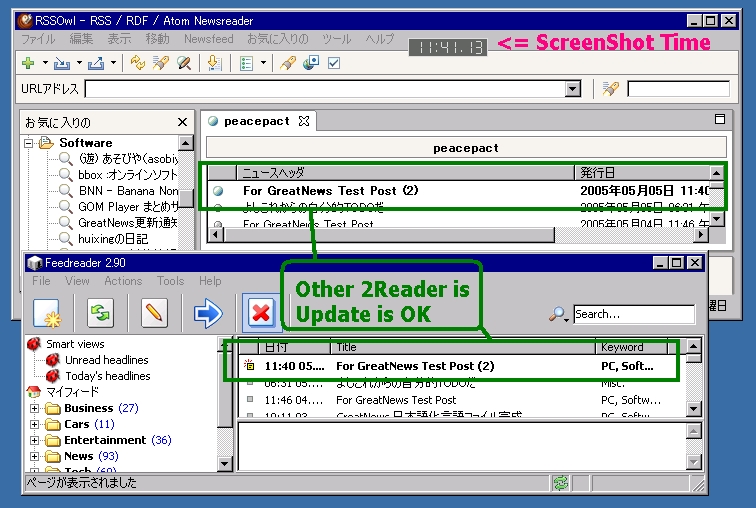
Task: Click the reload feed arrows icon in RSSOwl
Action: click(137, 63)
